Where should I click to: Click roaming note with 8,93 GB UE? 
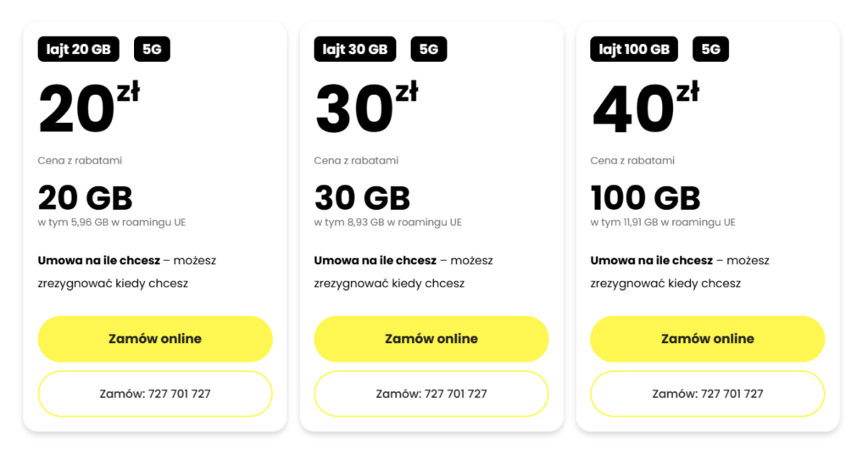387,222
